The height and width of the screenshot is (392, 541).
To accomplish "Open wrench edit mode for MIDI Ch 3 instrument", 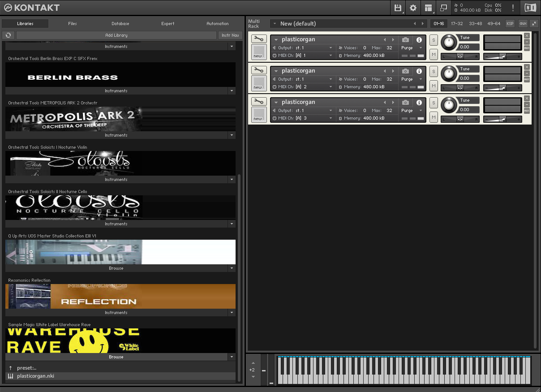I will (x=258, y=102).
